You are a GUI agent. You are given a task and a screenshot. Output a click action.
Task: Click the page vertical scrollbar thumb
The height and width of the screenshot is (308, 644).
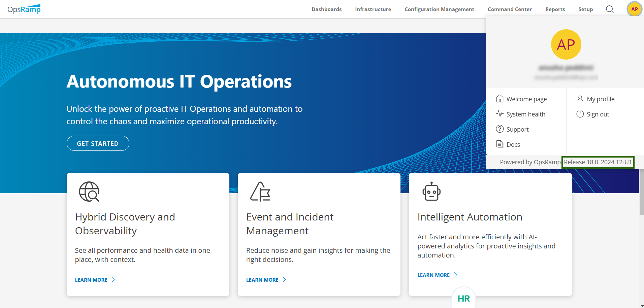[x=641, y=192]
